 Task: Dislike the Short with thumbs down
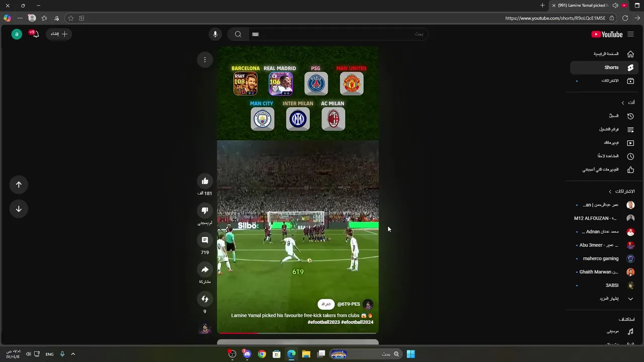(x=205, y=211)
